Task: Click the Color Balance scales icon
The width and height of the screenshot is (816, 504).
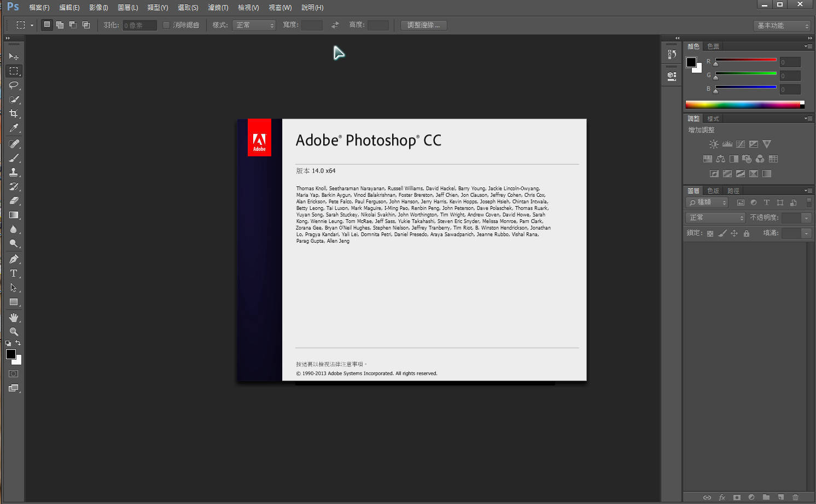Action: pos(720,159)
